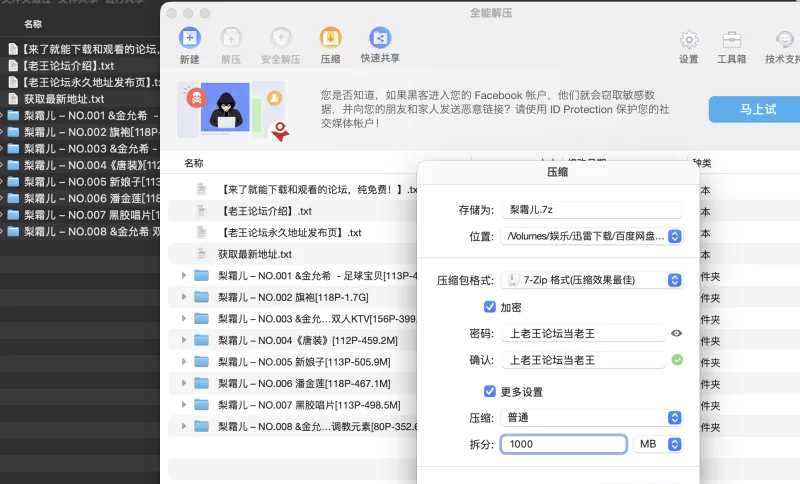This screenshot has height=484, width=800.
Task: Click the 安全解压 shield icon
Action: (x=281, y=38)
